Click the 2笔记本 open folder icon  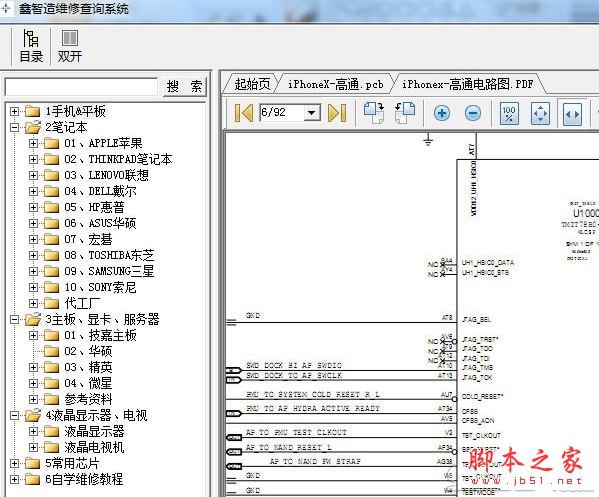[32, 127]
